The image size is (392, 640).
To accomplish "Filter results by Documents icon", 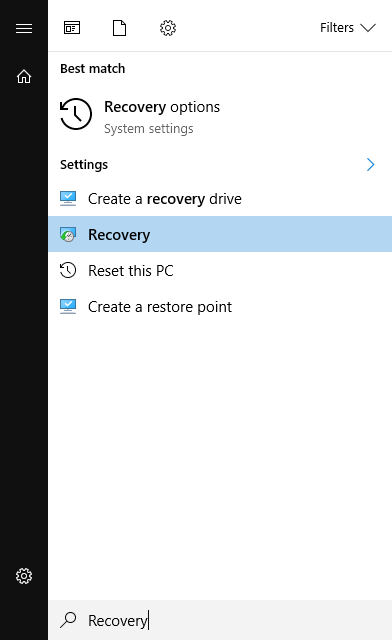I will tap(119, 28).
